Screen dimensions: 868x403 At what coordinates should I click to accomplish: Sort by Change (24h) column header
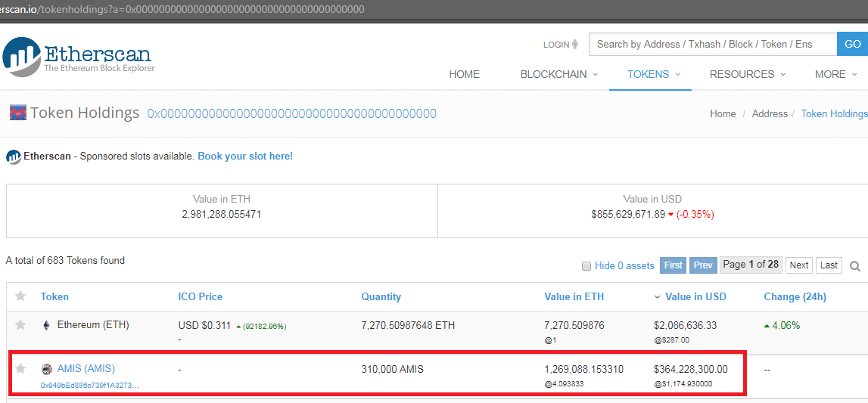pyautogui.click(x=795, y=297)
